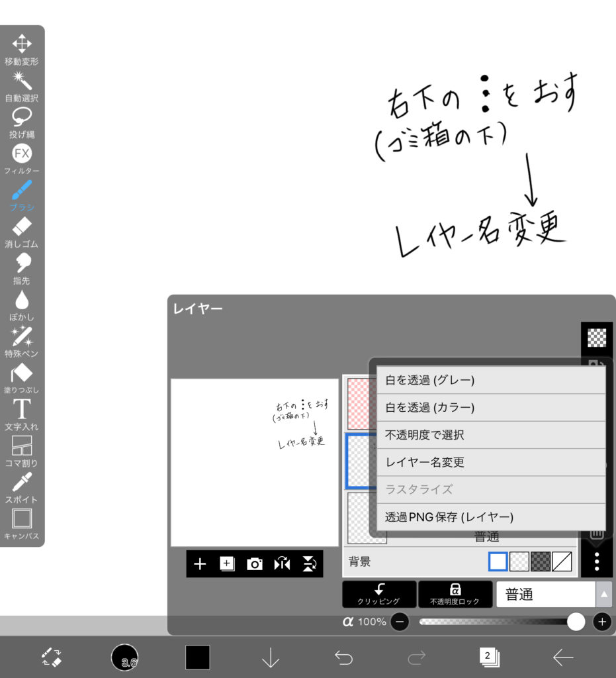The width and height of the screenshot is (616, 678).
Task: Select the 自動選択 magic wand tool
Action: click(x=22, y=87)
